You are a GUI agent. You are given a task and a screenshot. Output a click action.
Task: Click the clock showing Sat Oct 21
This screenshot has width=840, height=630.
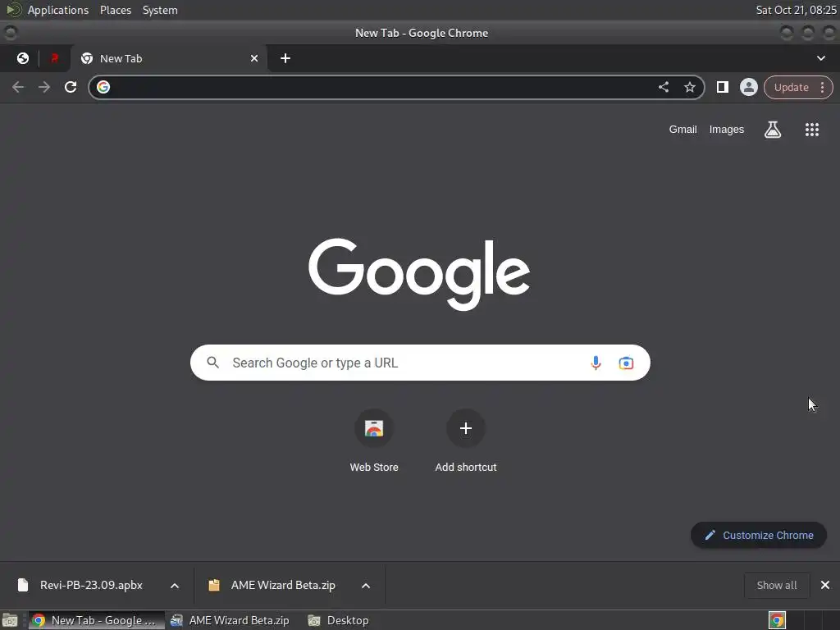796,10
